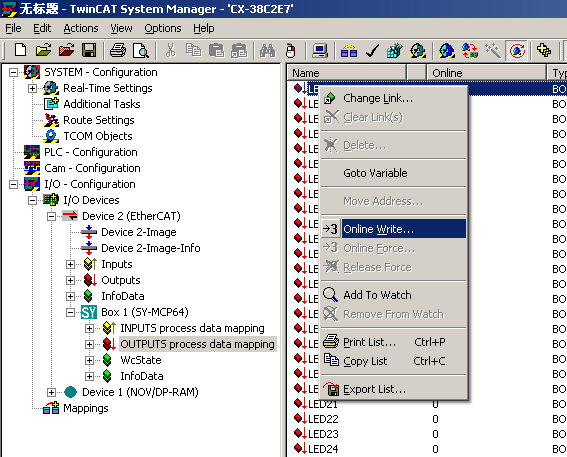Collapse the SYSTEM - Configuration node

tap(13, 72)
